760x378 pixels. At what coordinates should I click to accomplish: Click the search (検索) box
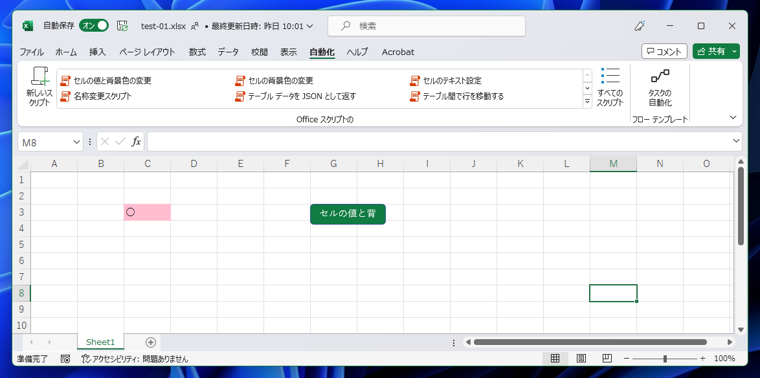coord(427,26)
